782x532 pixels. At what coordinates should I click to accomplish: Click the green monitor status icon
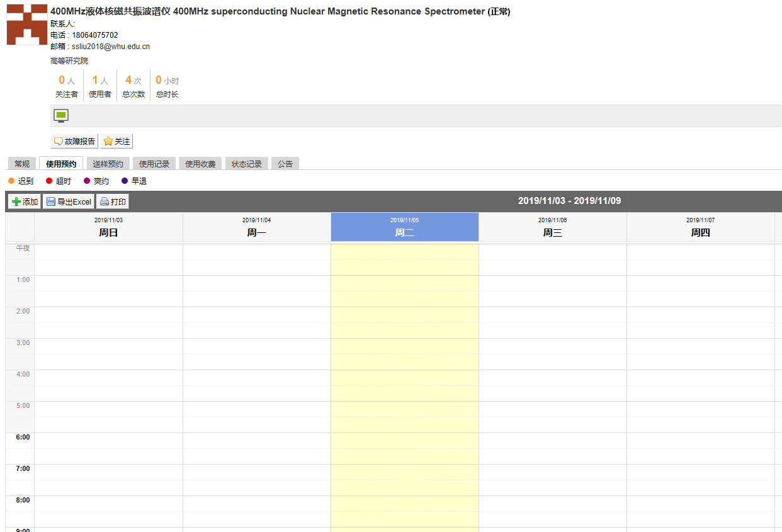coord(61,116)
